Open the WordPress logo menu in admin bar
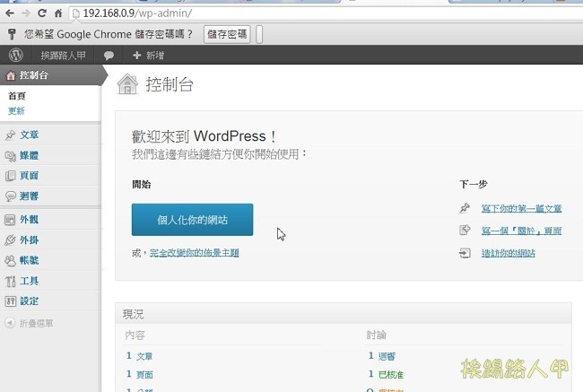This screenshot has width=583, height=392. pos(15,55)
